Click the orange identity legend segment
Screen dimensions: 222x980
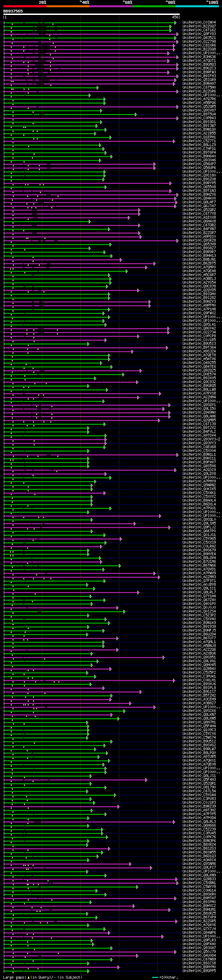tap(68, 6)
